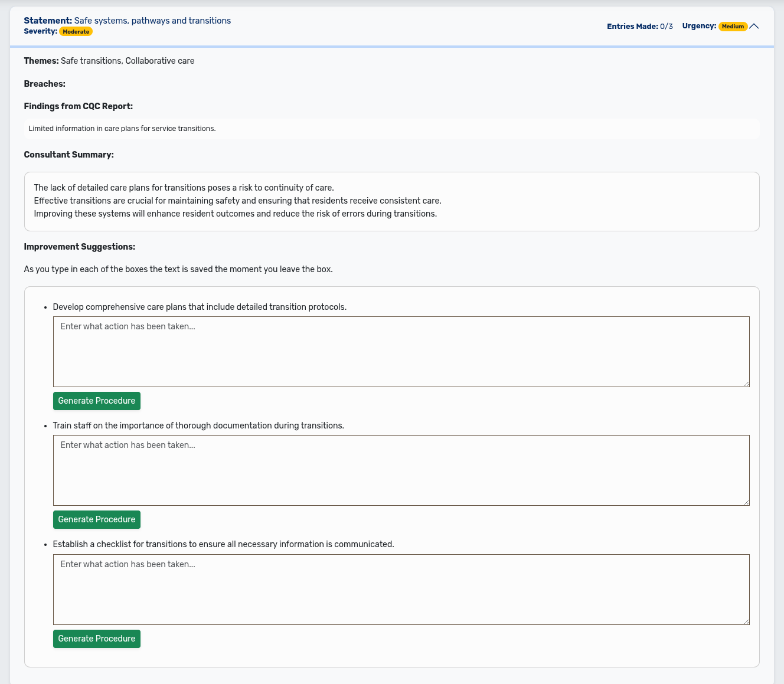Generate procedure for the transitions checklist
Viewport: 784px width, 684px height.
pos(97,639)
